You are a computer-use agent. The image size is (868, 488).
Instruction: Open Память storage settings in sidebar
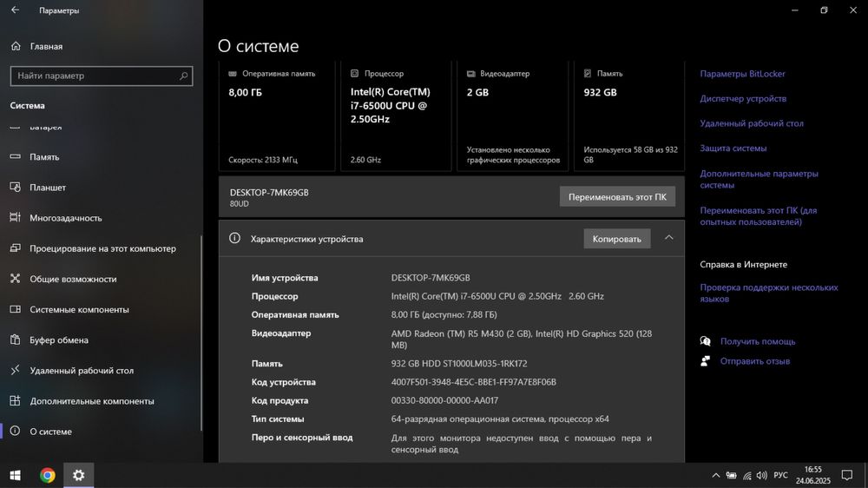pyautogui.click(x=44, y=157)
